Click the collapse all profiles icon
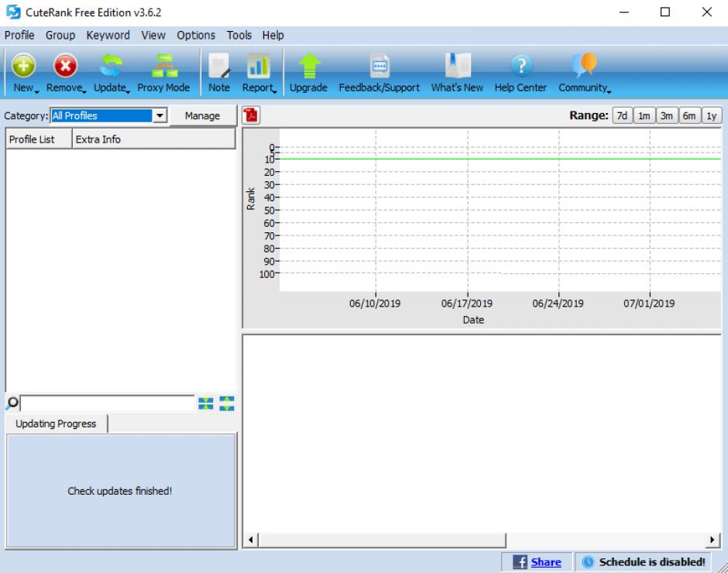 pyautogui.click(x=206, y=403)
